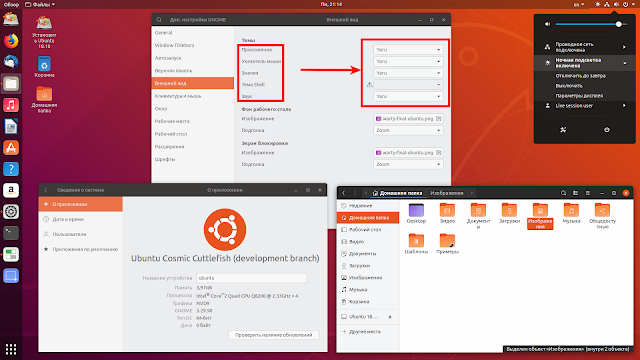Image resolution: width=640 pixels, height=360 pixels.
Task: Open the Файлы app menu in top bar
Action: pos(40,4)
